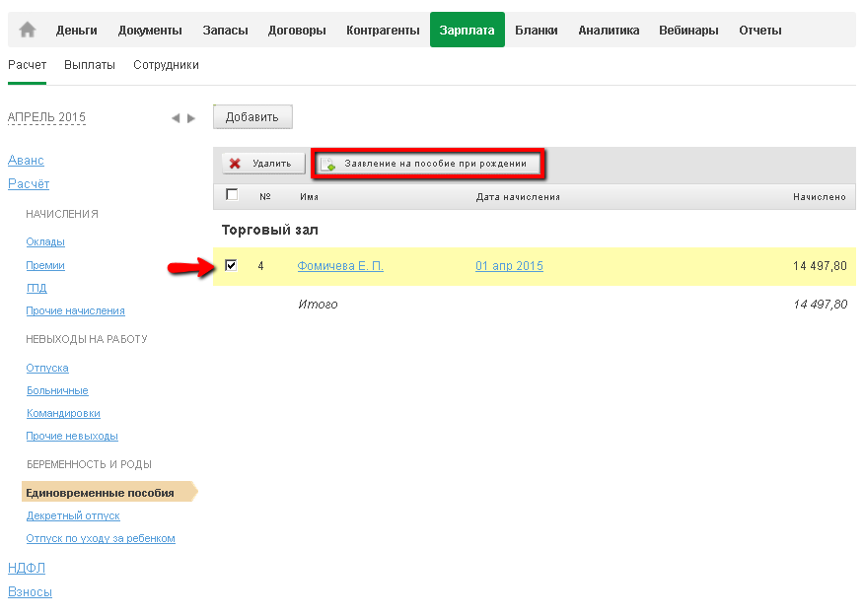Uncheck the Фомичева Е. П. row checkbox

232,265
